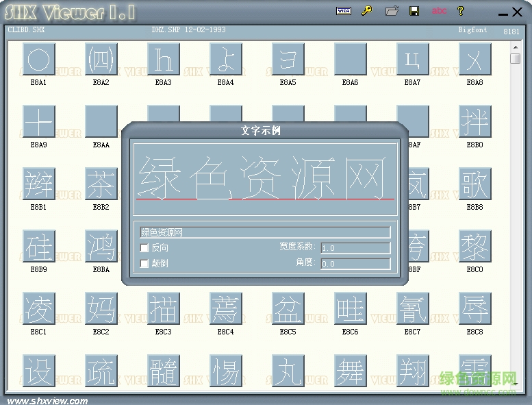The width and height of the screenshot is (532, 405).
Task: Select glyph tile E8B1
Action: click(x=38, y=184)
